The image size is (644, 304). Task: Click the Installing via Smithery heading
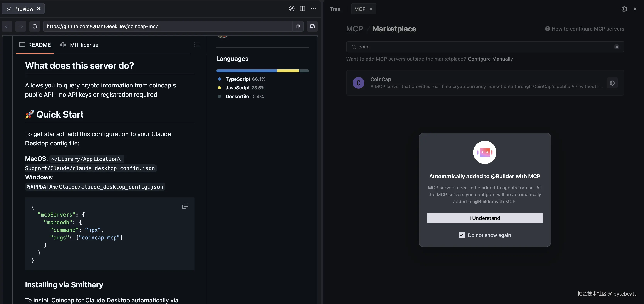click(64, 284)
